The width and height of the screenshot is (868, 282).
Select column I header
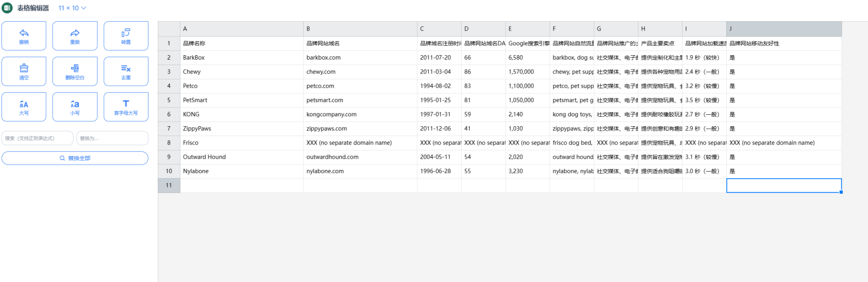pyautogui.click(x=704, y=29)
